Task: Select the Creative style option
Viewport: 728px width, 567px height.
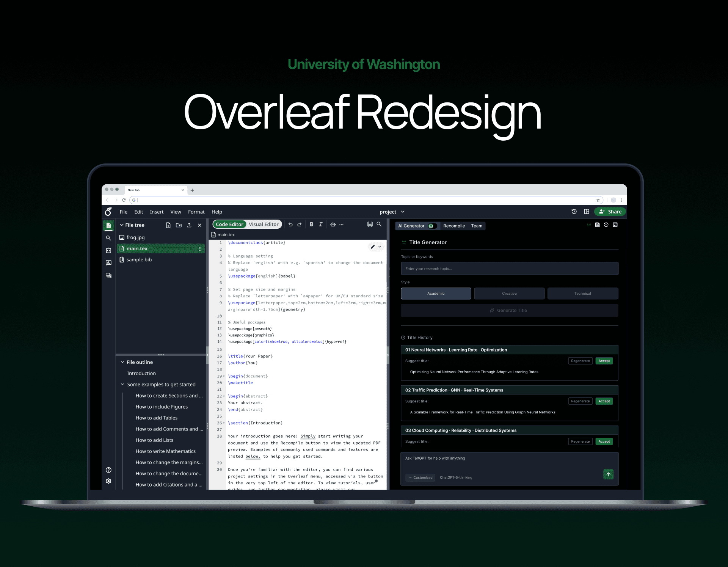Action: [509, 293]
